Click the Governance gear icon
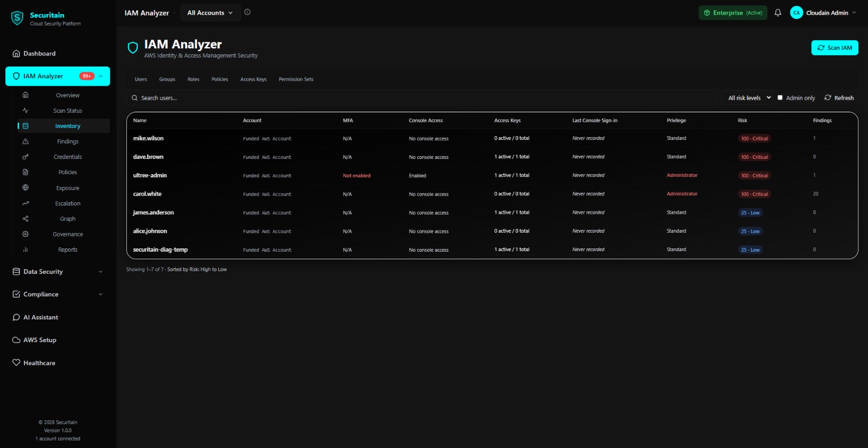Screen dimensions: 868x448 click(25, 234)
